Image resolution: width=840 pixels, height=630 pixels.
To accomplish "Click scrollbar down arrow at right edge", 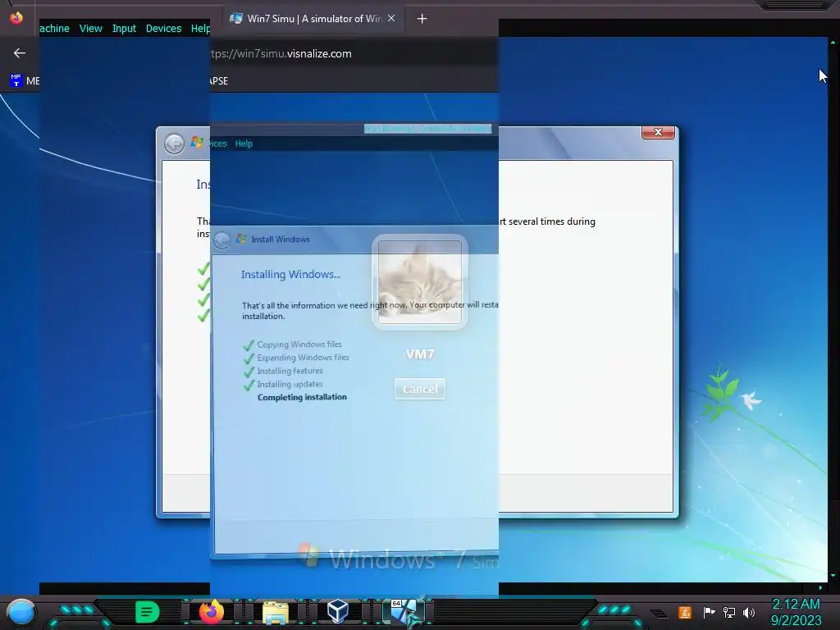I will pyautogui.click(x=833, y=576).
